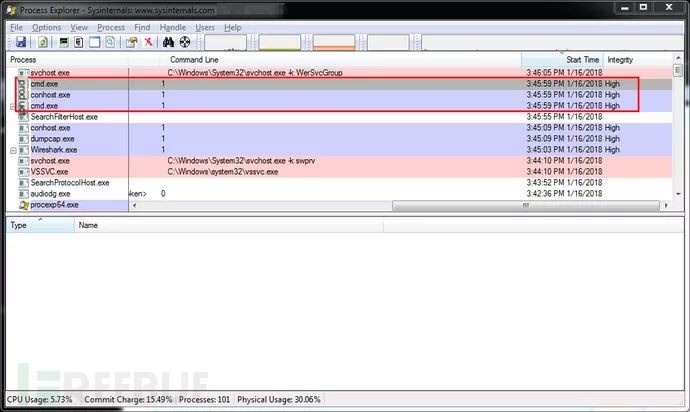Click the SearchFilterHost.exe process icon
Viewport: 690px width, 412px height.
pos(24,117)
